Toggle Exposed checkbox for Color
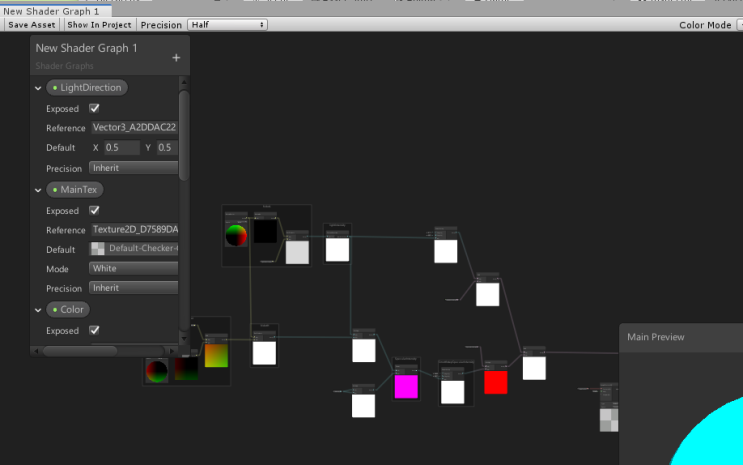The width and height of the screenshot is (743, 465). click(x=94, y=330)
